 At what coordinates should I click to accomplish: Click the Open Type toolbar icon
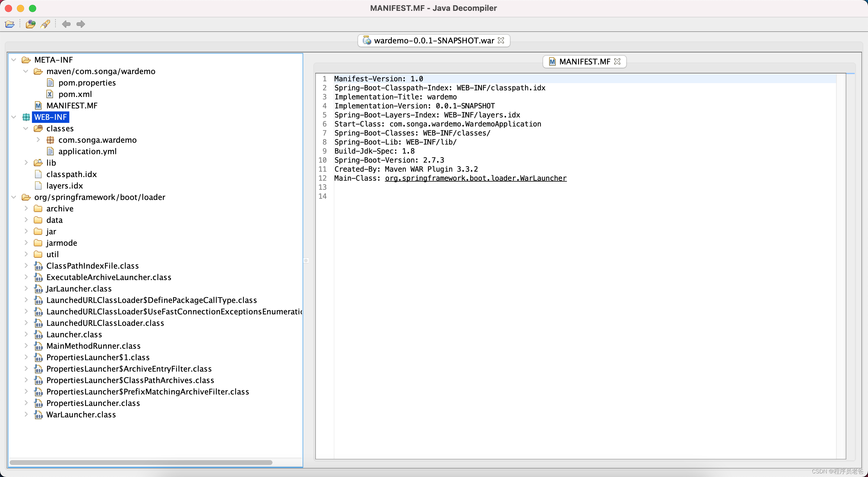tap(30, 24)
